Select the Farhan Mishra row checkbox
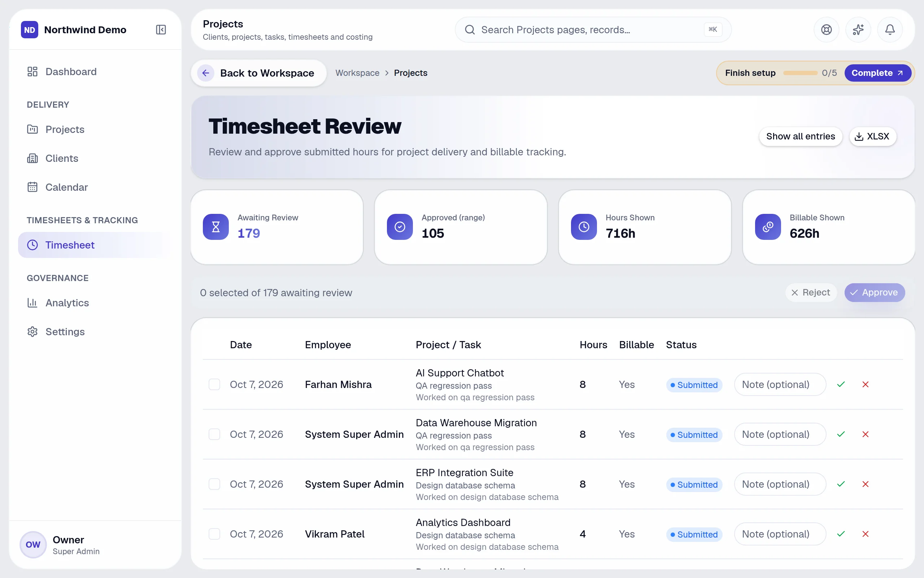Image resolution: width=924 pixels, height=578 pixels. [x=214, y=384]
